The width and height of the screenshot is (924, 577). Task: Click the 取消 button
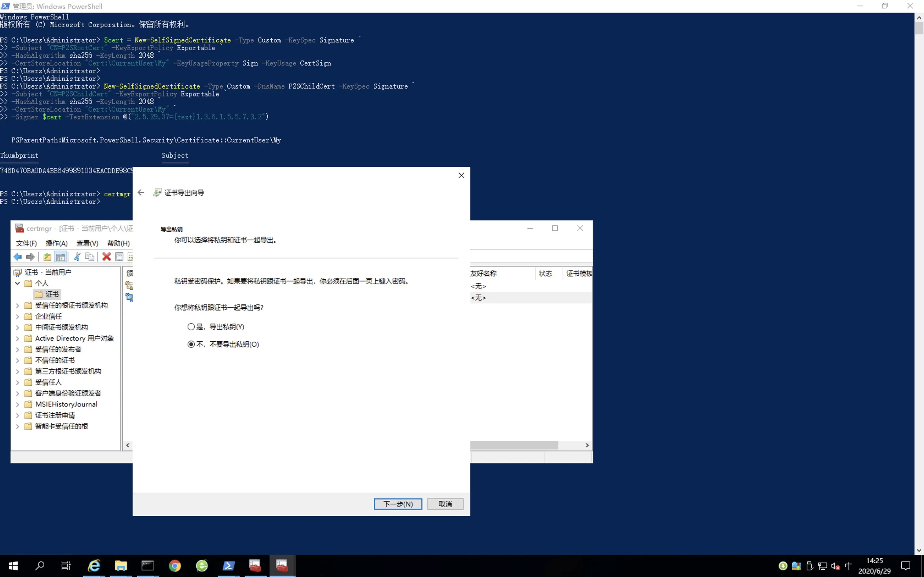pos(445,504)
